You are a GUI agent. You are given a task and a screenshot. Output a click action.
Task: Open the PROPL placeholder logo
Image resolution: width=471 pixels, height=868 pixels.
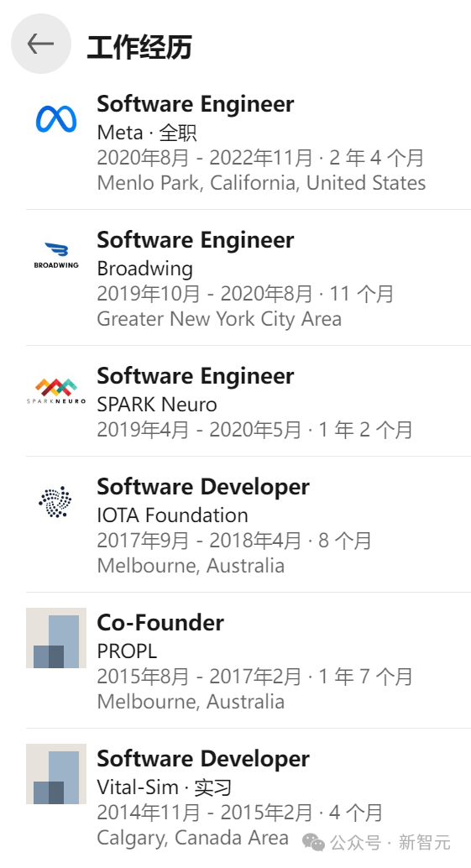pos(56,638)
